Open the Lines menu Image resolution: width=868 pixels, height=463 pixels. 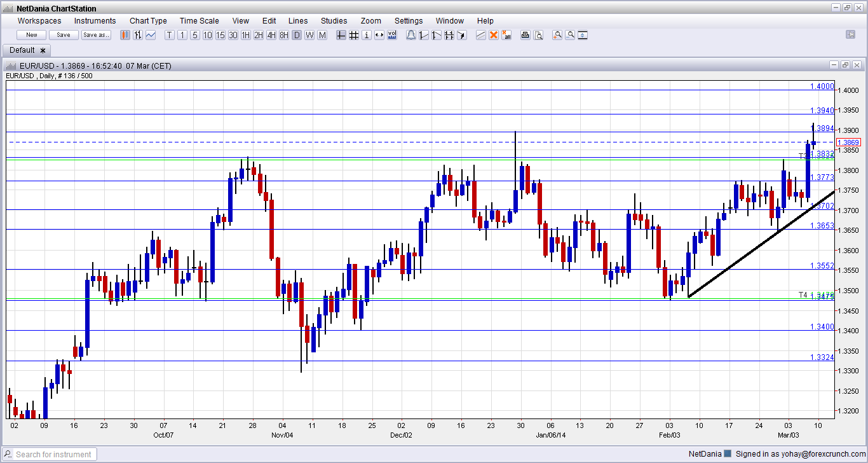(298, 21)
